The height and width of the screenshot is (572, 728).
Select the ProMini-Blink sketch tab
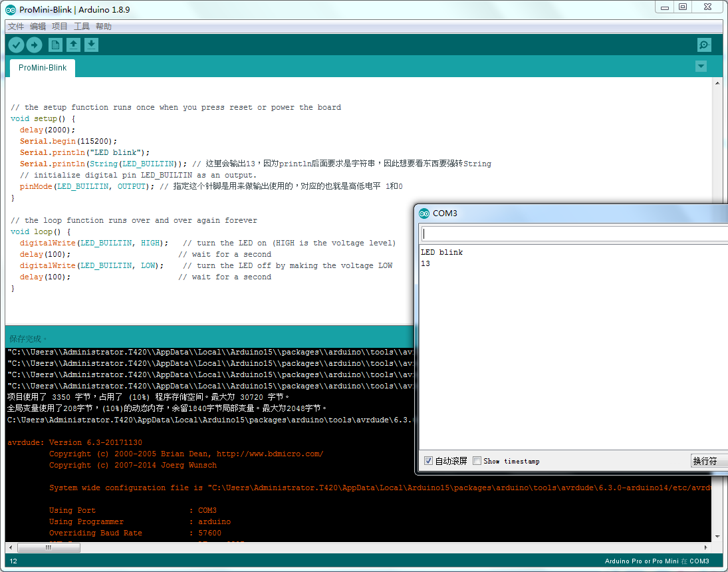point(43,68)
